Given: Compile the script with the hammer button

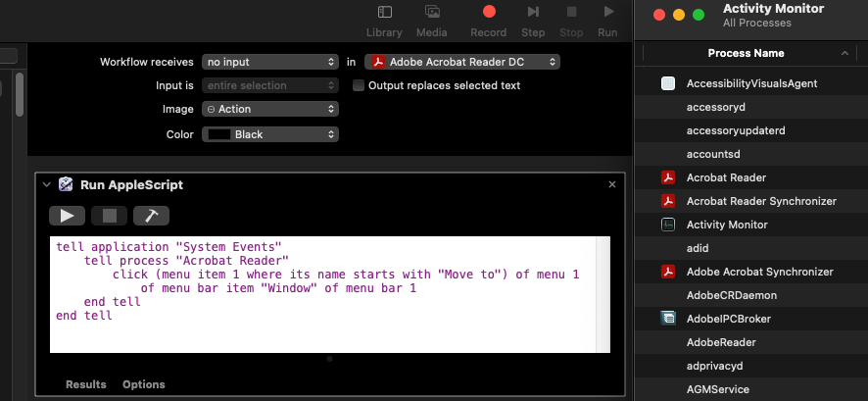Looking at the screenshot, I should (151, 216).
